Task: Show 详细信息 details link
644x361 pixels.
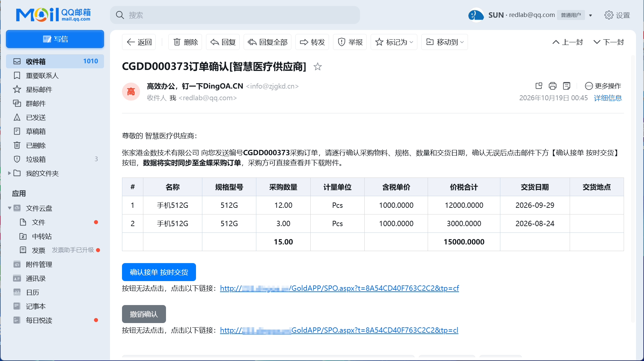Action: click(x=608, y=98)
